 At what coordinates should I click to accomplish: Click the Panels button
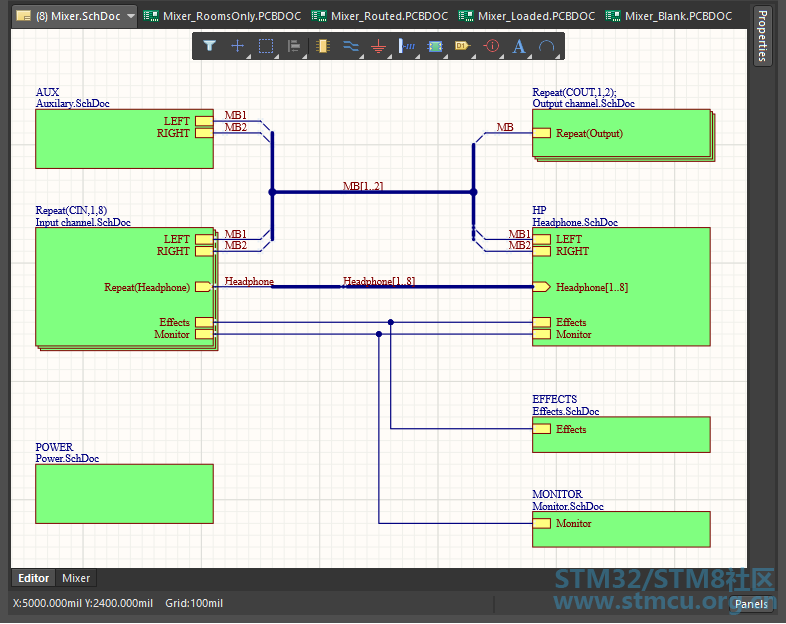pos(750,604)
